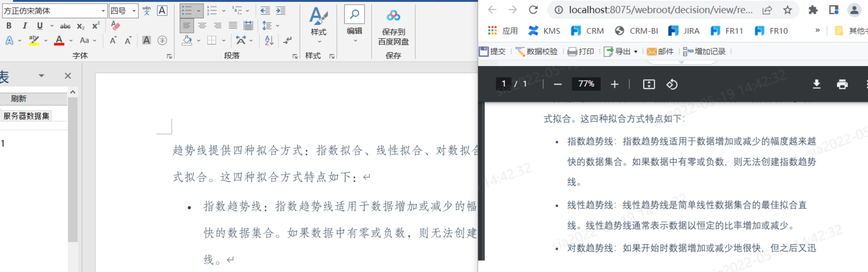The image size is (868, 272).
Task: Open the browser extensions puzzle icon
Action: [813, 10]
